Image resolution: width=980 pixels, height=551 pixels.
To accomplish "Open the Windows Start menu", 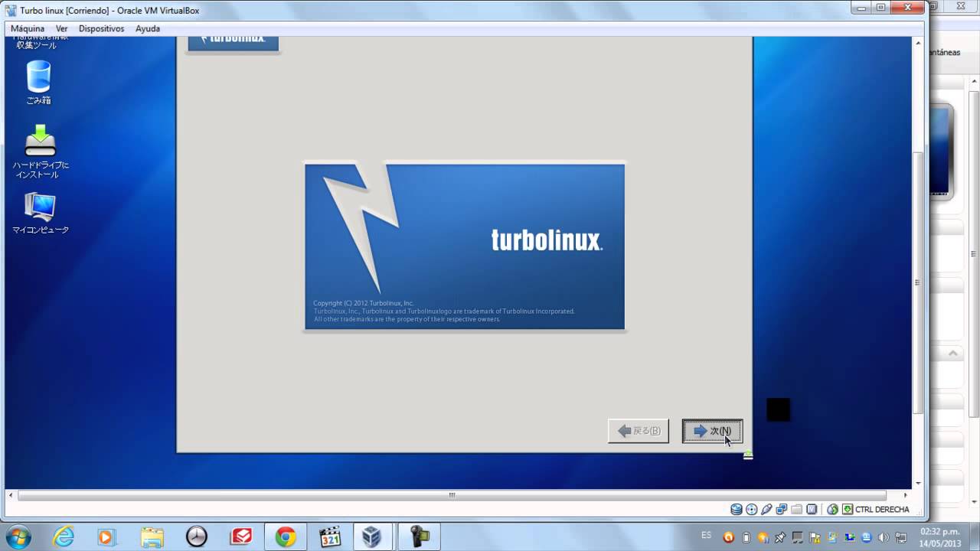I will pos(18,536).
